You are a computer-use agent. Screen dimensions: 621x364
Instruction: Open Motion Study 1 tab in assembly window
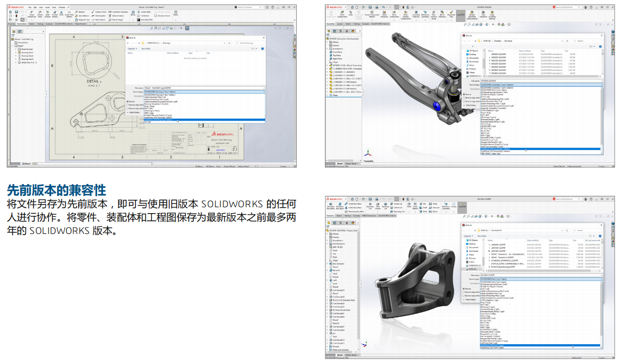(x=352, y=164)
